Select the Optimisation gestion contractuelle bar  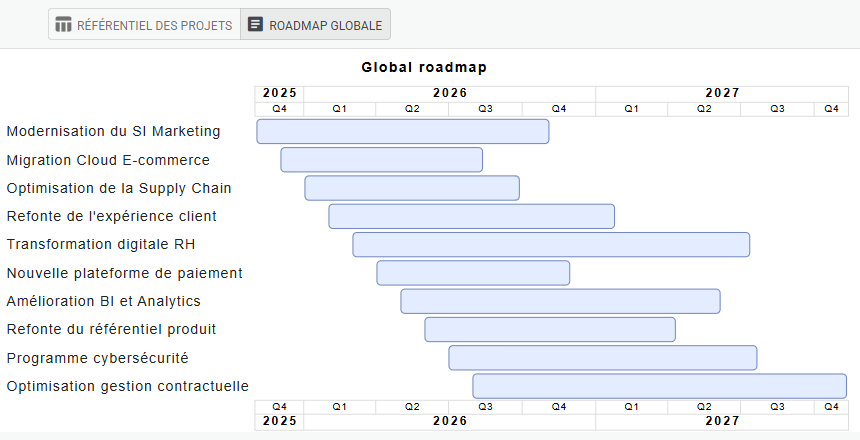coord(659,386)
